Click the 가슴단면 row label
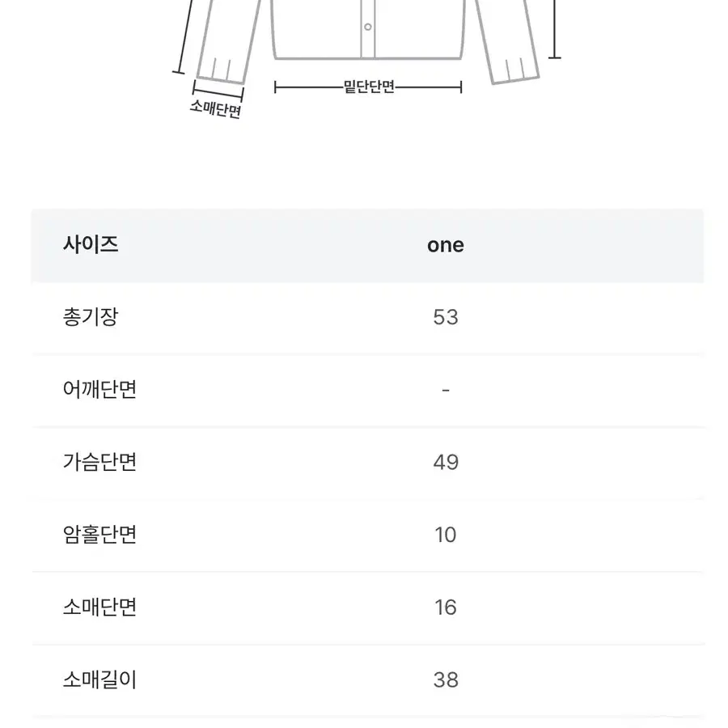 tap(99, 462)
